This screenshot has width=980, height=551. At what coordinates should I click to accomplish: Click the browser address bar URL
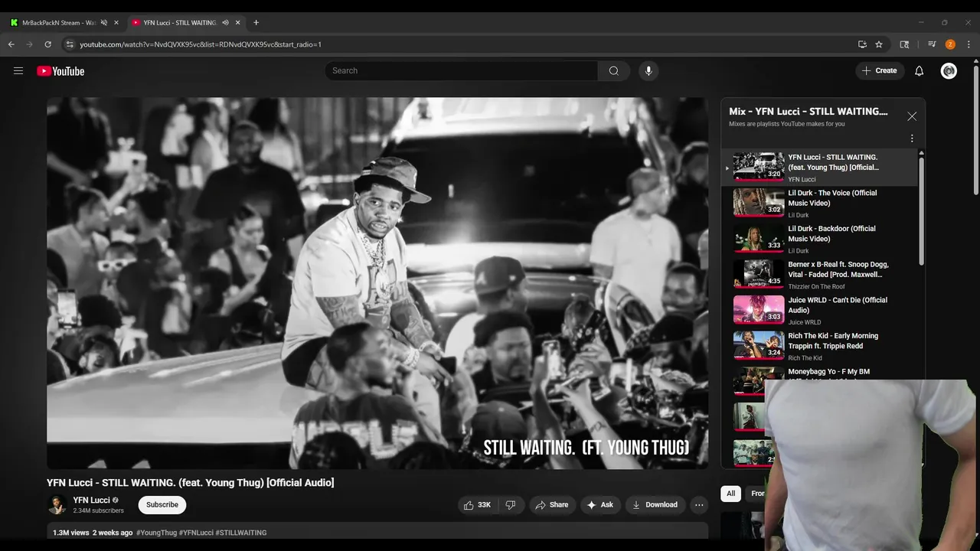click(201, 44)
